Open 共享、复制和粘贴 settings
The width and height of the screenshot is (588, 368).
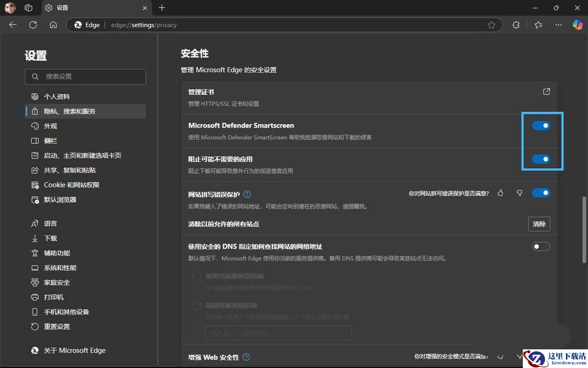85,170
